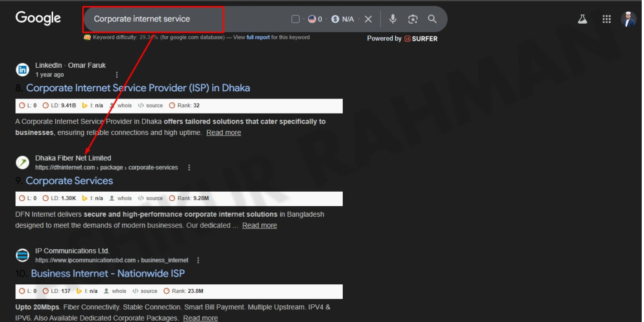Click the "LD: 9.41B" metric
Screen dimensions: 644x322
tap(59, 105)
